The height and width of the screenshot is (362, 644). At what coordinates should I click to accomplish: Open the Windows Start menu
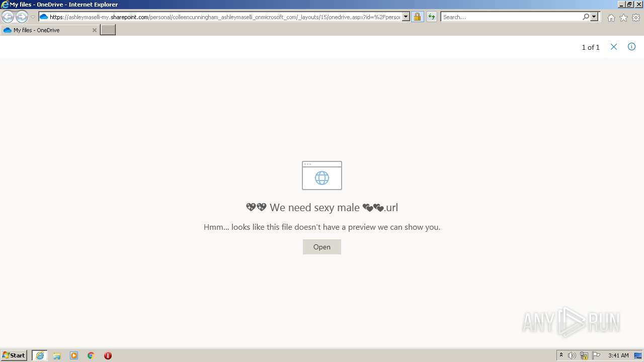coord(14,355)
